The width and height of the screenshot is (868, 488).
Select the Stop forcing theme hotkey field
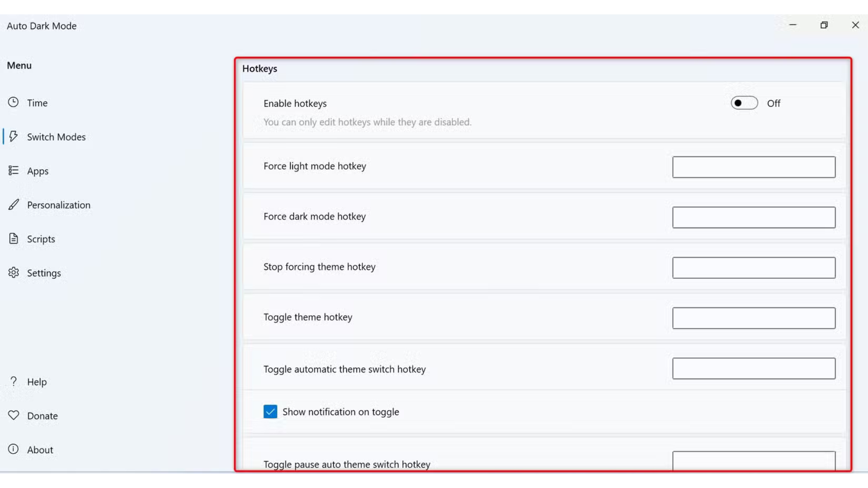click(x=754, y=268)
